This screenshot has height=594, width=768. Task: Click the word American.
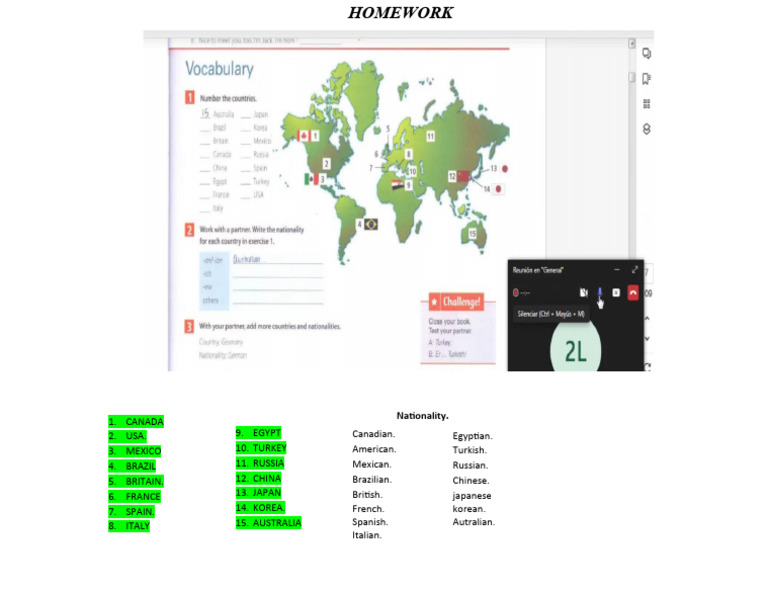[374, 449]
